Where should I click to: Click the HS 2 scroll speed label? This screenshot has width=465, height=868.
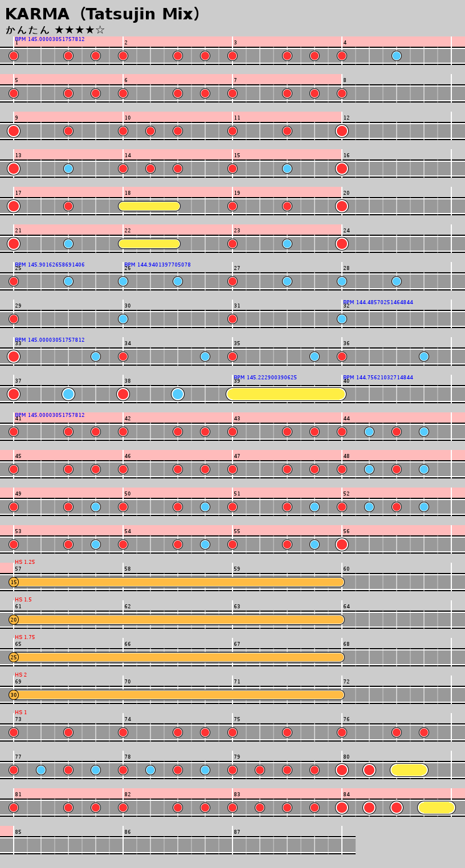coord(21,675)
